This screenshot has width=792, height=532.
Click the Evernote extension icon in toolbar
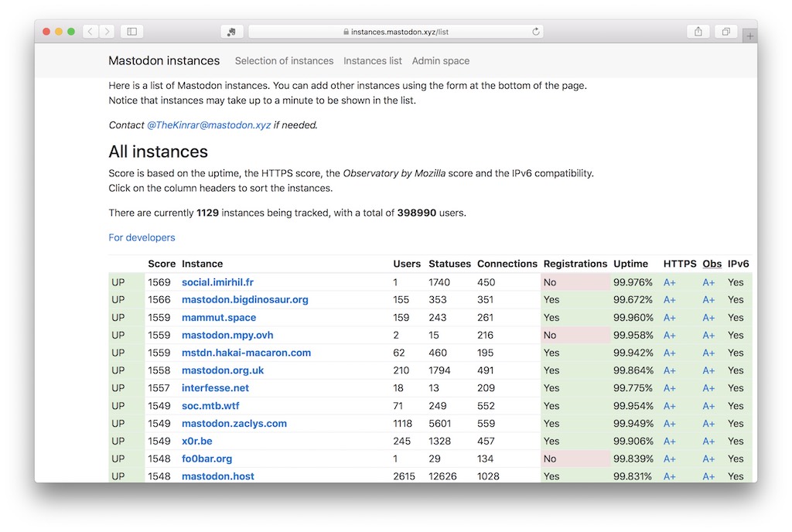(232, 32)
